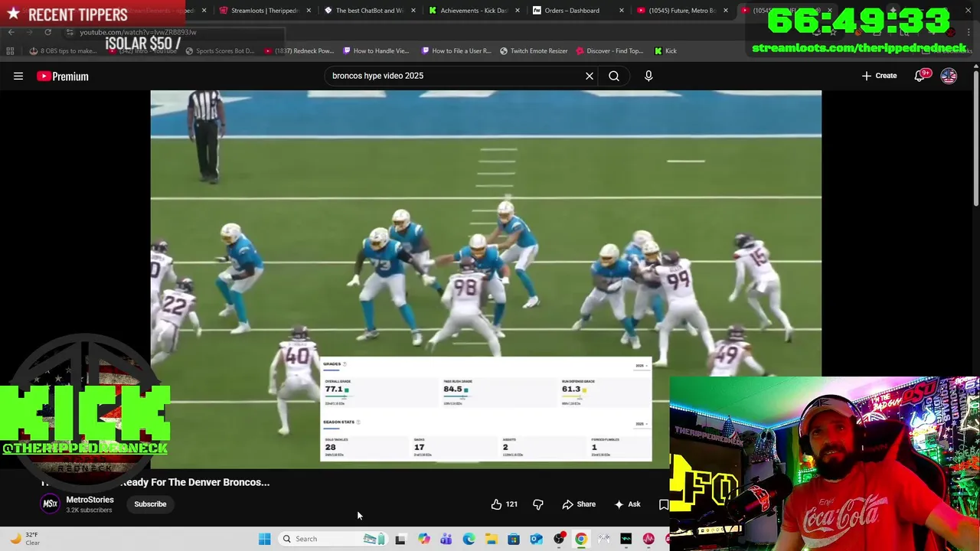980x551 pixels.
Task: Close The best ChatBot tab
Action: point(413,11)
